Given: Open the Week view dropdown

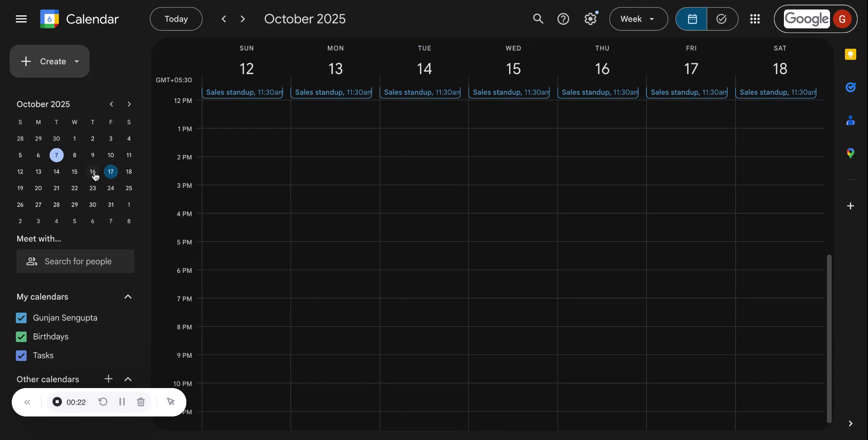Looking at the screenshot, I should [638, 19].
